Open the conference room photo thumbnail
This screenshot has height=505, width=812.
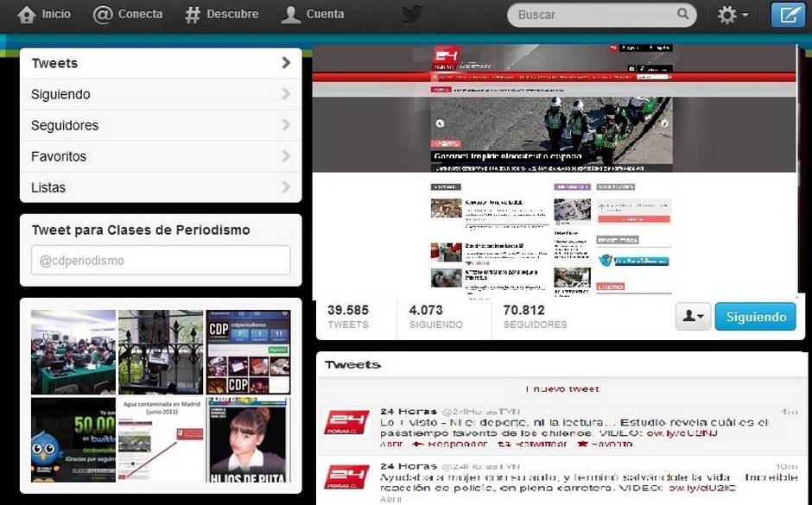[x=73, y=352]
